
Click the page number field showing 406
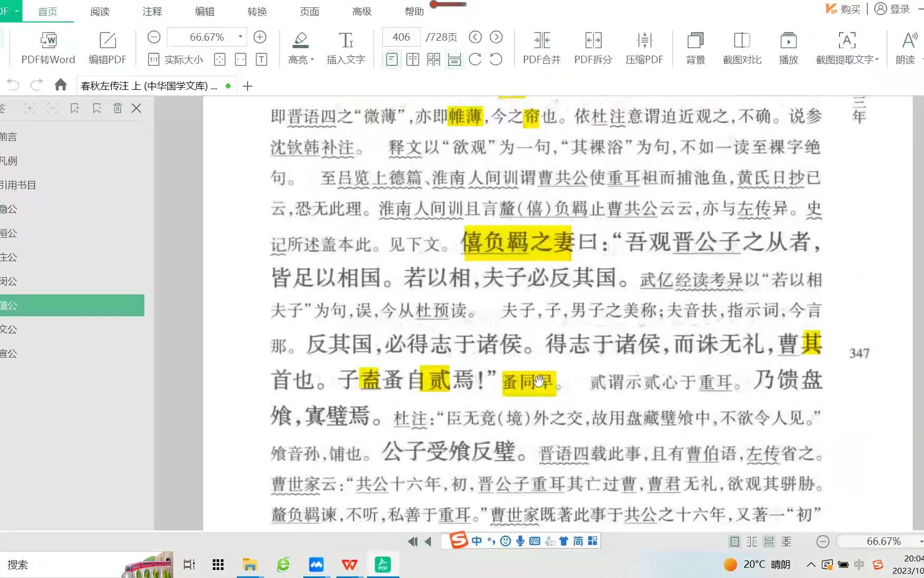pyautogui.click(x=401, y=37)
